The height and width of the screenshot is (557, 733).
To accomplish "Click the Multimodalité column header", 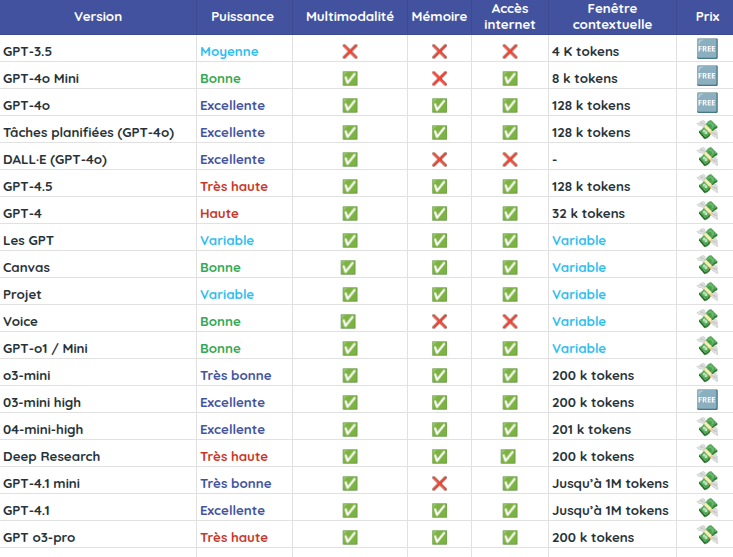I will (x=350, y=17).
